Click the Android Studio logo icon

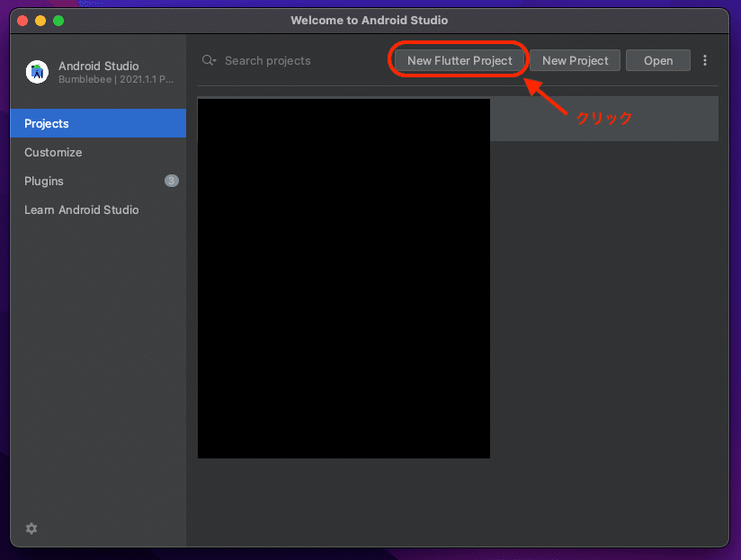37,72
